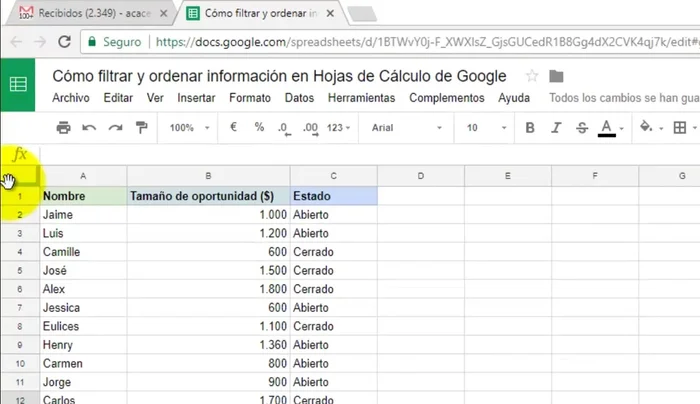Open the Editar menu
Image resolution: width=700 pixels, height=404 pixels.
point(118,98)
